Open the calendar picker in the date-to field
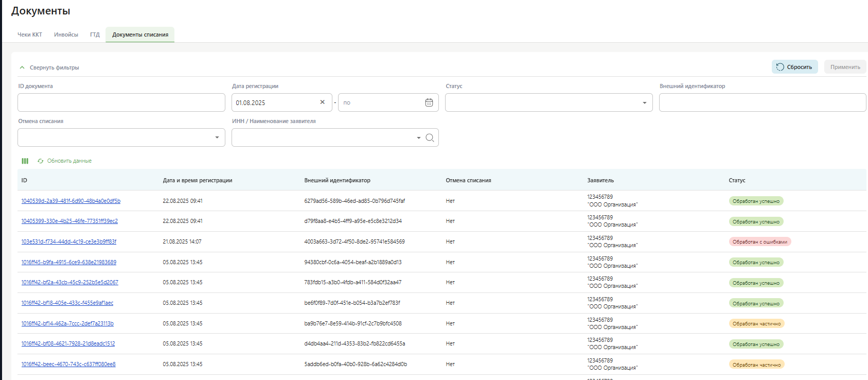868x380 pixels. point(429,102)
